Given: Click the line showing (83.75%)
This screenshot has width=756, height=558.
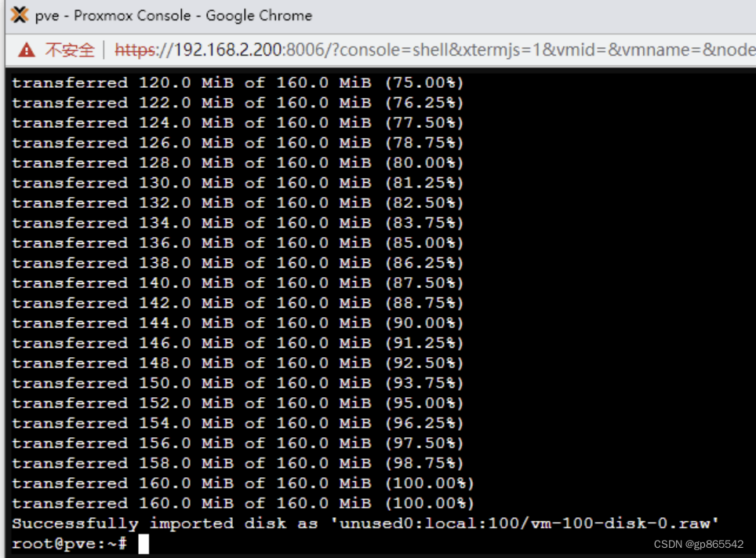Looking at the screenshot, I should point(238,223).
